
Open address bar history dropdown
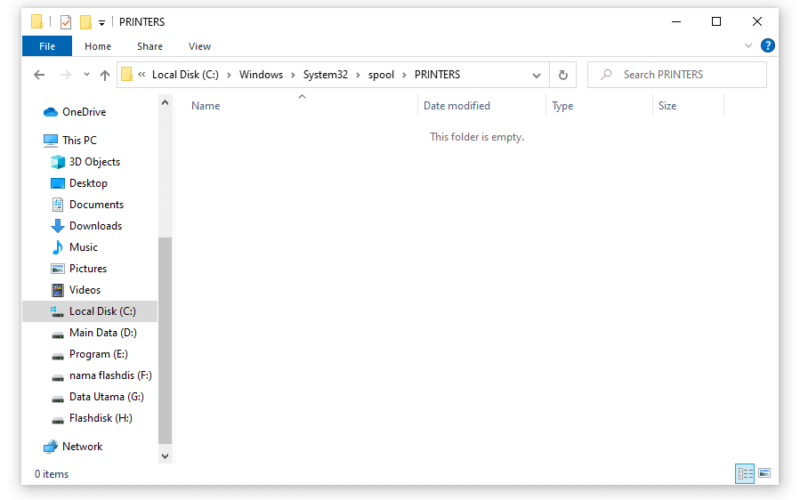click(x=536, y=75)
